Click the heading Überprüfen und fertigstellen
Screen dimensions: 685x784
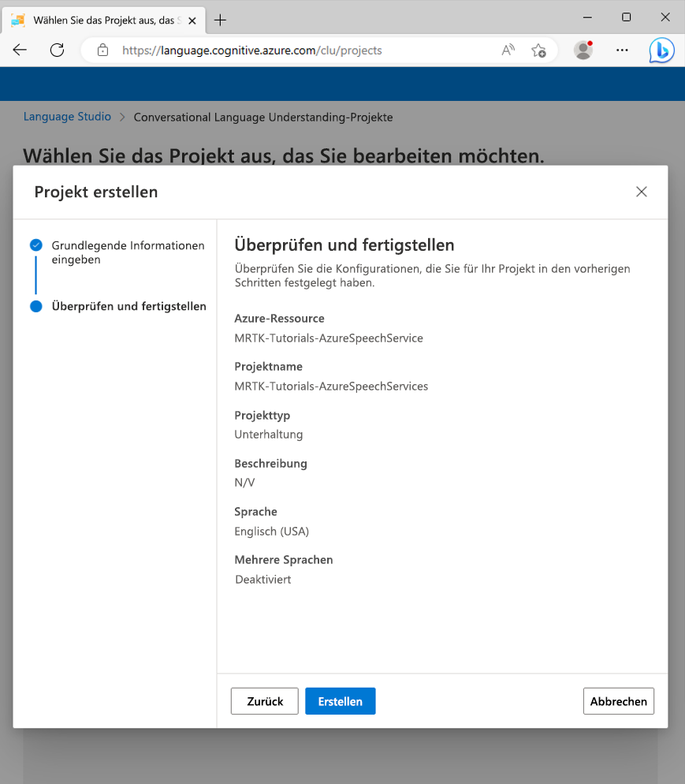pos(344,245)
